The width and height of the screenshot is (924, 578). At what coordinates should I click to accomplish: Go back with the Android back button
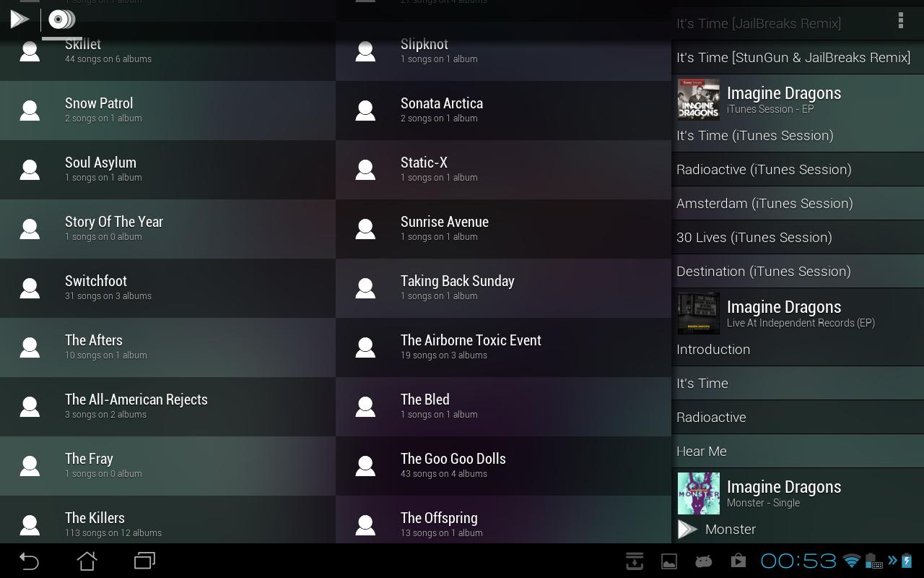(29, 561)
